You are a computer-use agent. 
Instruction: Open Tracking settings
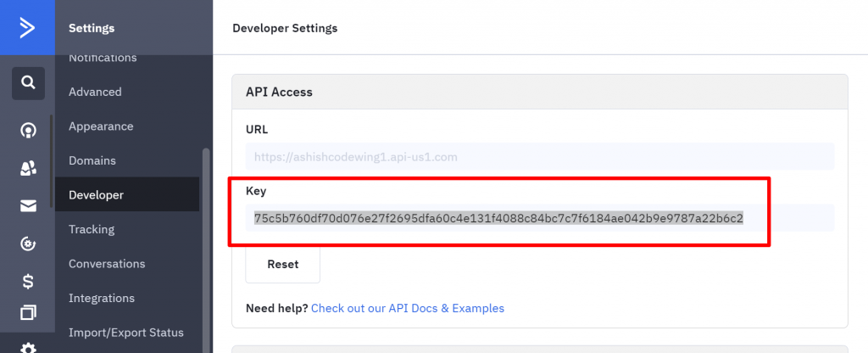click(92, 229)
